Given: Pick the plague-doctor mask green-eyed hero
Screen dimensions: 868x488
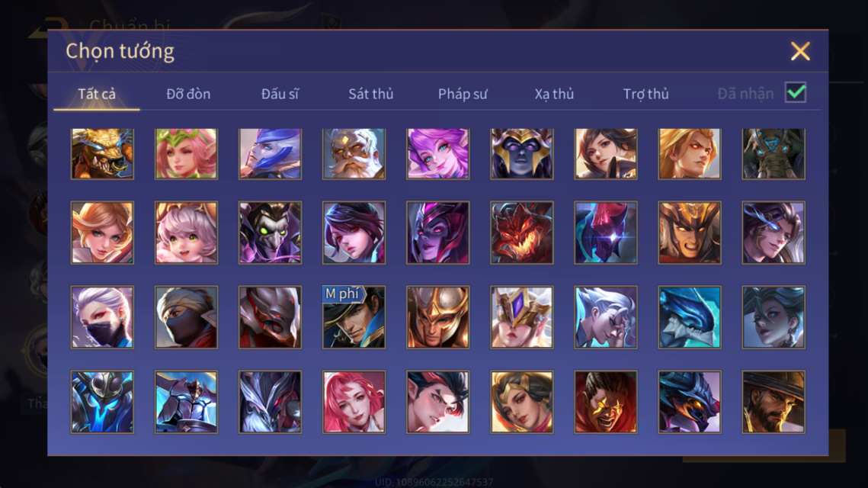Looking at the screenshot, I should pos(270,233).
